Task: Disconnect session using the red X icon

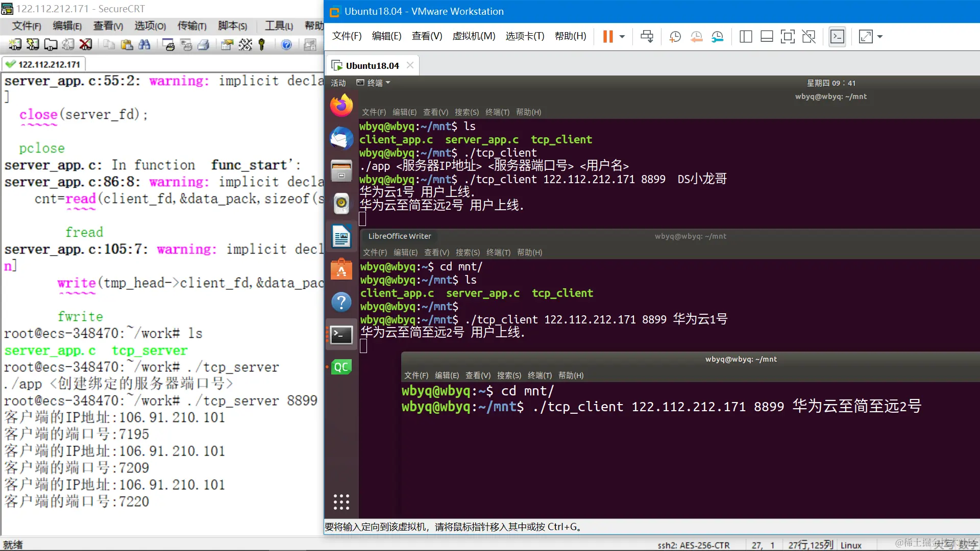Action: coord(86,45)
